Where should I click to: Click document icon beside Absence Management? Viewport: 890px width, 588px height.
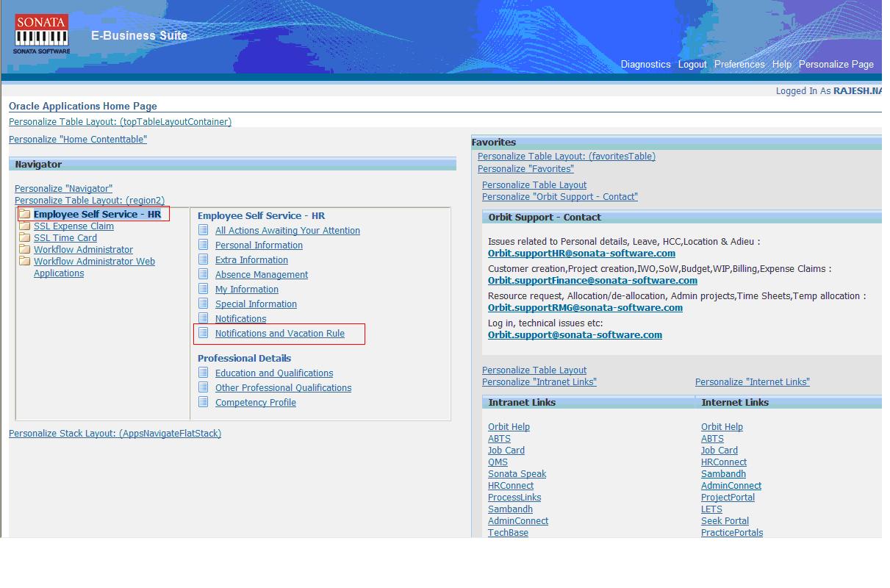click(204, 274)
